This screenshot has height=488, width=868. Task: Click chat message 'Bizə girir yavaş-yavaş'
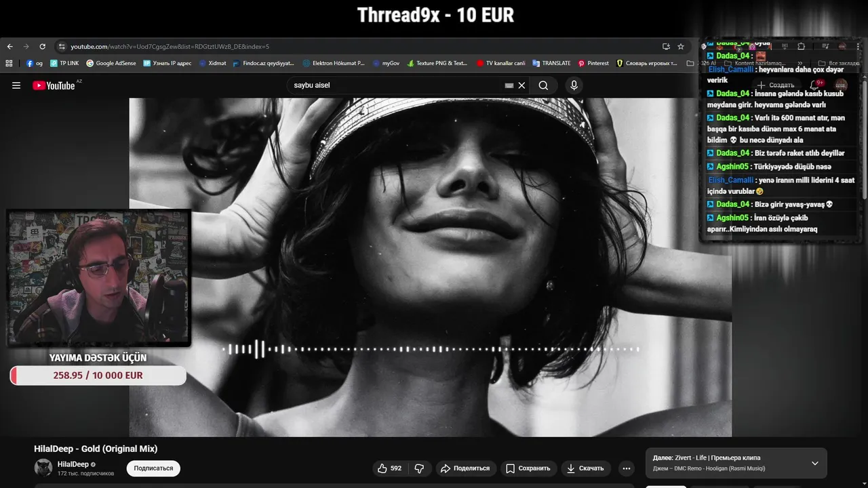click(793, 204)
